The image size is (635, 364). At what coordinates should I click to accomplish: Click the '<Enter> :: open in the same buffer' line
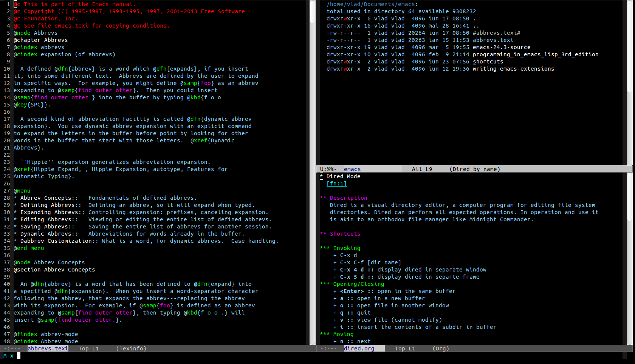coord(394,291)
